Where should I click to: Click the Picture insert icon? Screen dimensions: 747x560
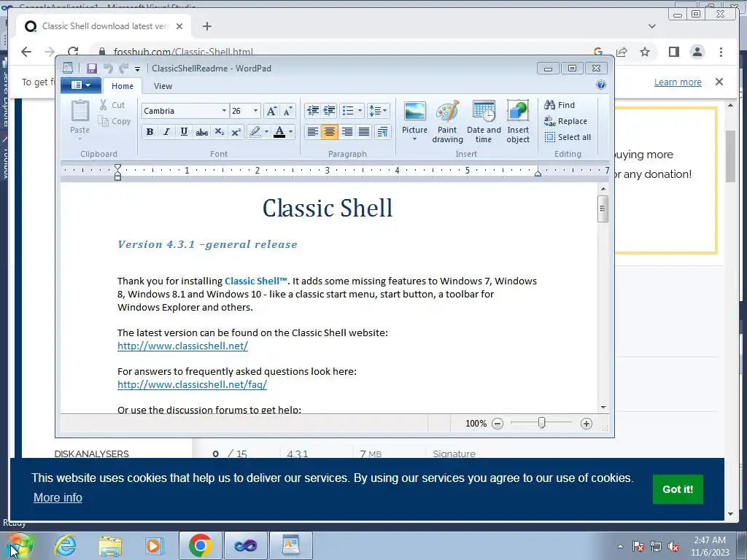tap(414, 112)
